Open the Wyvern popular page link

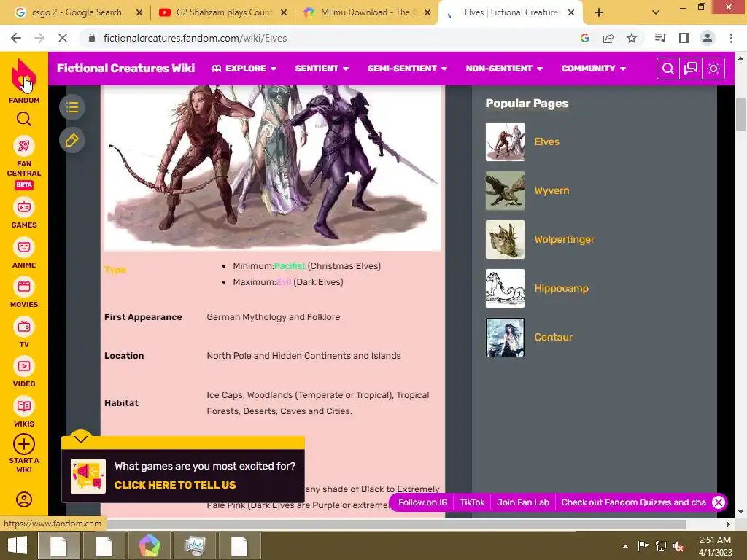551,190
